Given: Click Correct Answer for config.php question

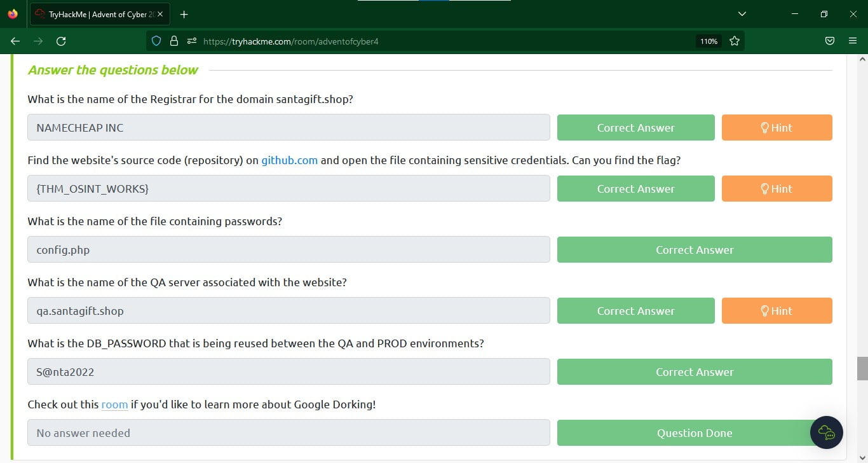Looking at the screenshot, I should pyautogui.click(x=695, y=249).
